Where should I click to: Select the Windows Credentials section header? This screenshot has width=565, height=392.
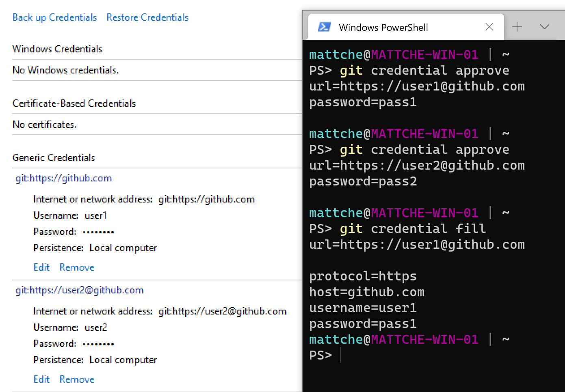tap(57, 49)
